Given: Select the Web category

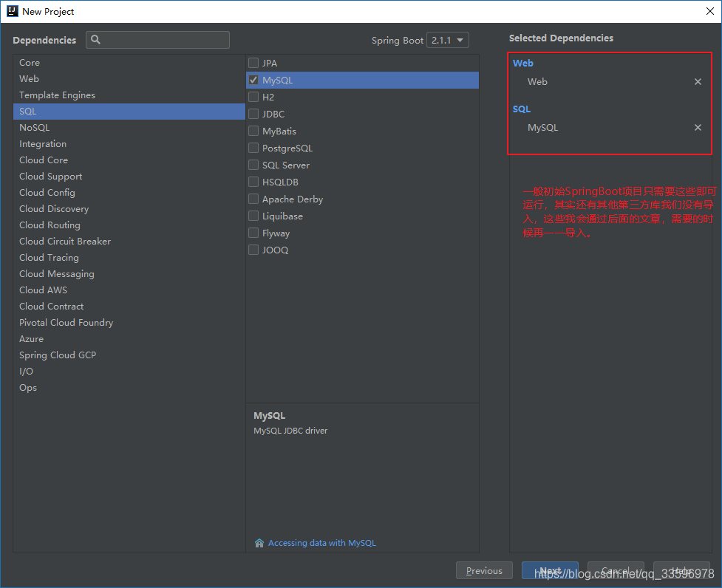Looking at the screenshot, I should (x=129, y=79).
